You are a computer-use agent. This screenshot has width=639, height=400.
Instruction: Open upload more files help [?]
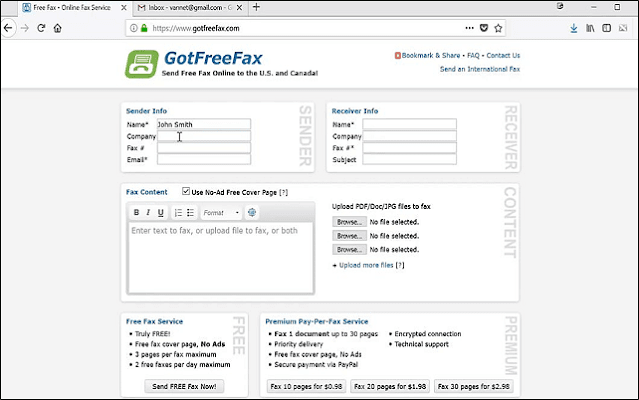pos(400,265)
